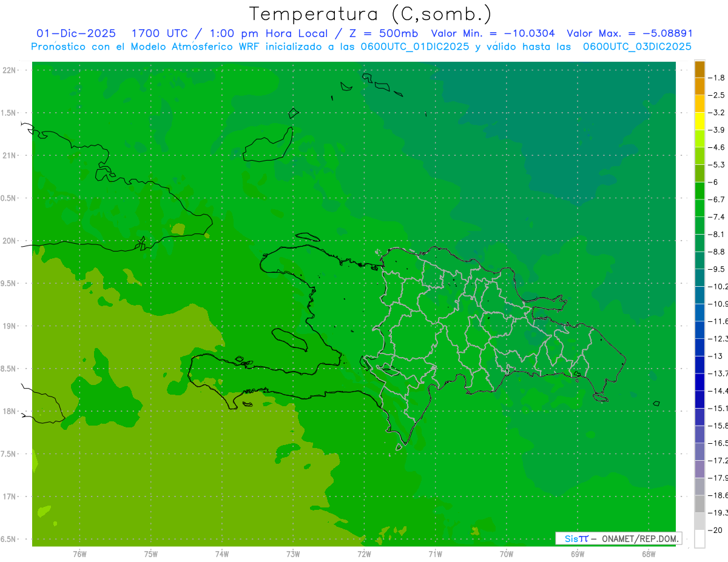728x562 pixels.
Task: Click the "Temperatura (C,somb.)" map title
Action: (x=370, y=14)
